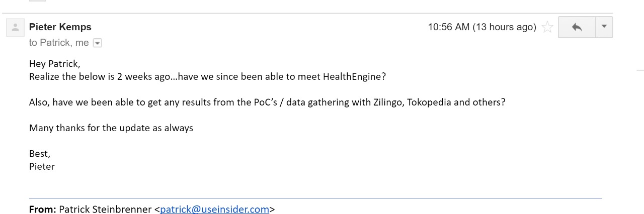Open the More options dropdown beside Reply
Screen dimensions: 644x214
click(604, 27)
